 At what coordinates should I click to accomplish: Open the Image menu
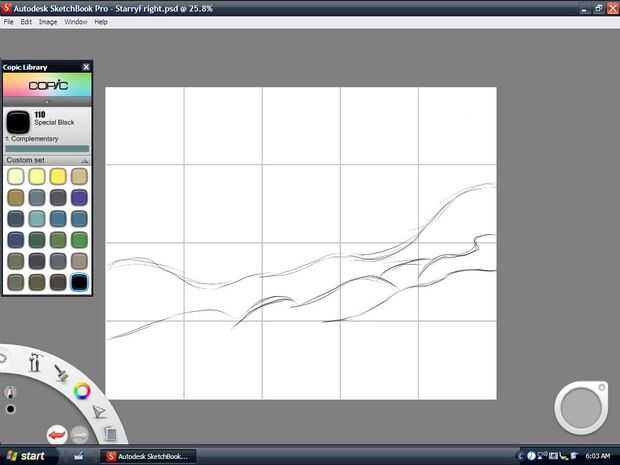click(x=48, y=22)
